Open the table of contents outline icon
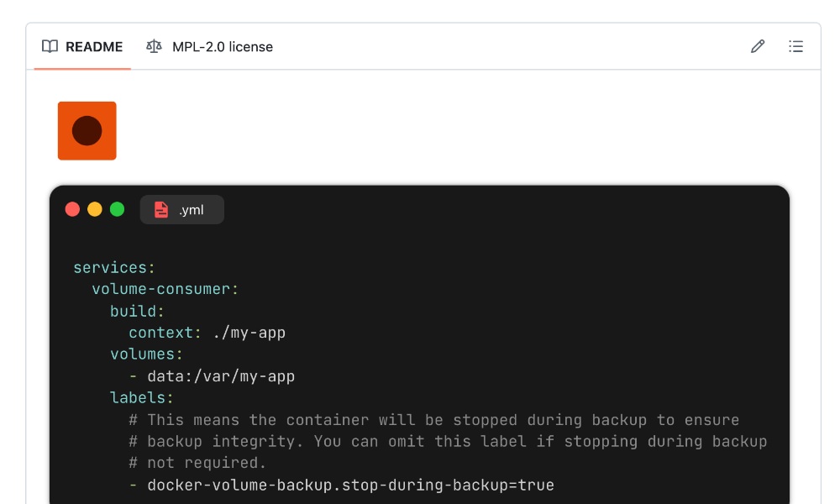 [x=795, y=46]
